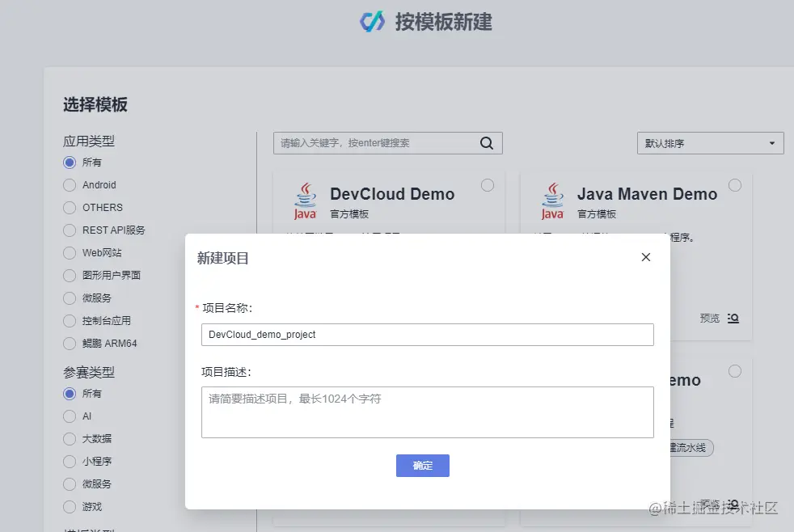Select the REST API服务 radio option
794x532 pixels.
pos(70,230)
